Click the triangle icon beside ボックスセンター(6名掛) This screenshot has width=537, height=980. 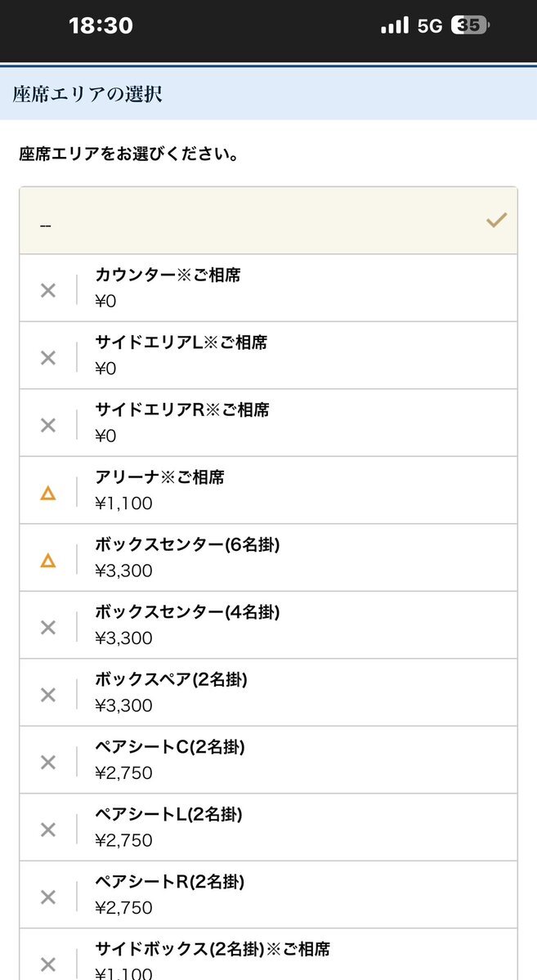[x=48, y=560]
